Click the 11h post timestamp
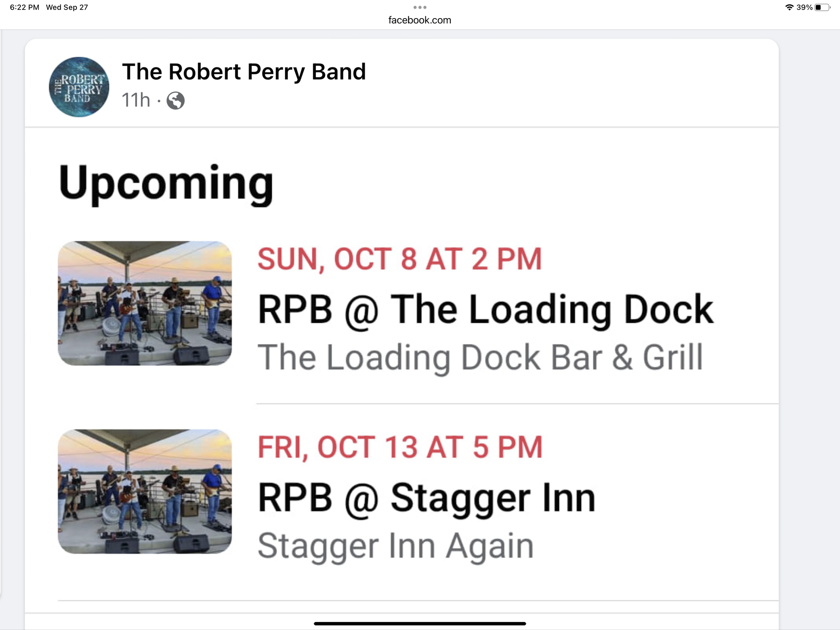The width and height of the screenshot is (840, 630). pos(135,100)
